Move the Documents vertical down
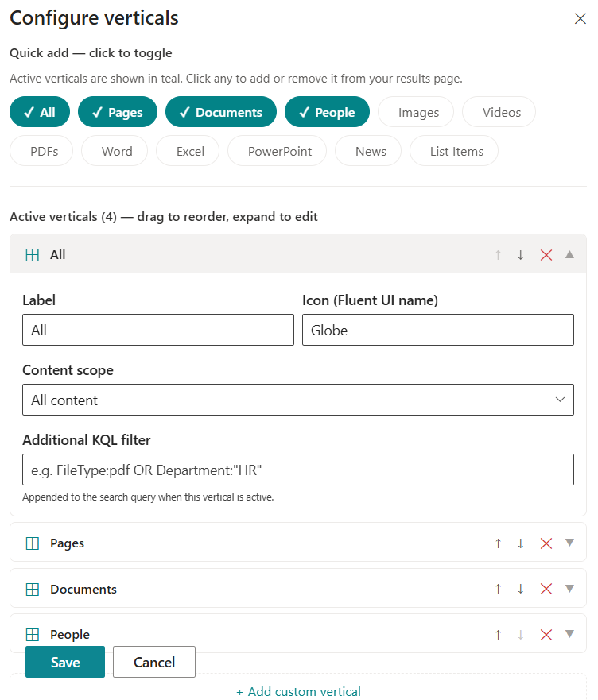Screen dimensions: 598x700 pyautogui.click(x=521, y=589)
